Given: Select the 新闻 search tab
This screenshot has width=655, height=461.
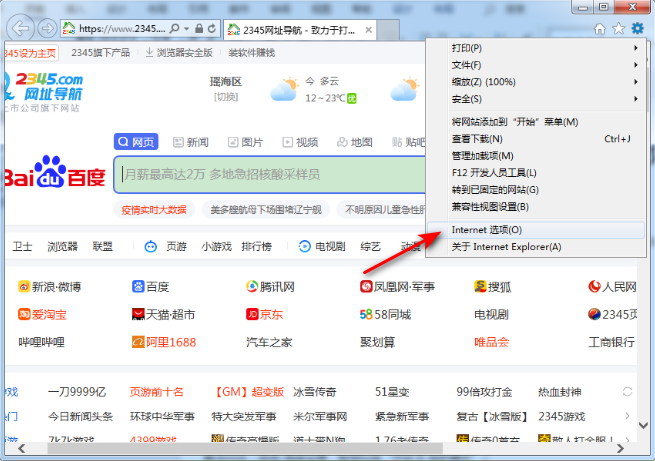Looking at the screenshot, I should point(191,142).
